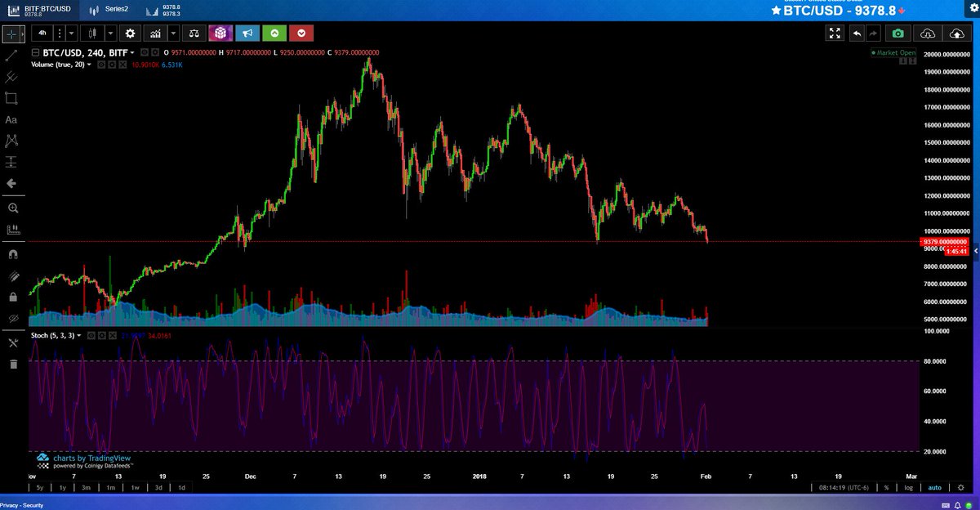Click the back arrow icon in left toolbar
The height and width of the screenshot is (510, 980).
[11, 183]
